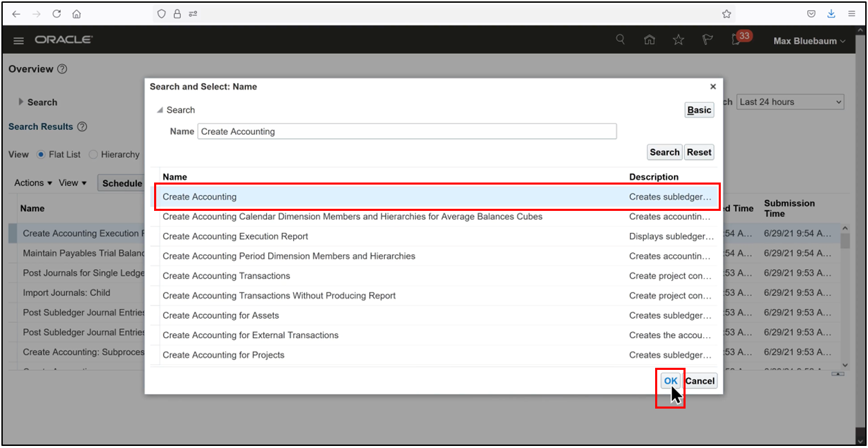
Task: Click the Search button in the dialog
Action: pos(664,151)
